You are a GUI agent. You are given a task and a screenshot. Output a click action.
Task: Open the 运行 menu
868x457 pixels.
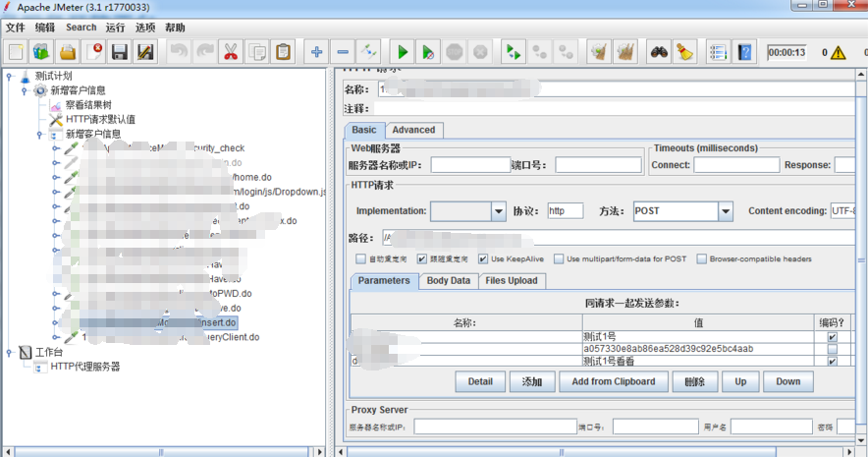pos(115,28)
